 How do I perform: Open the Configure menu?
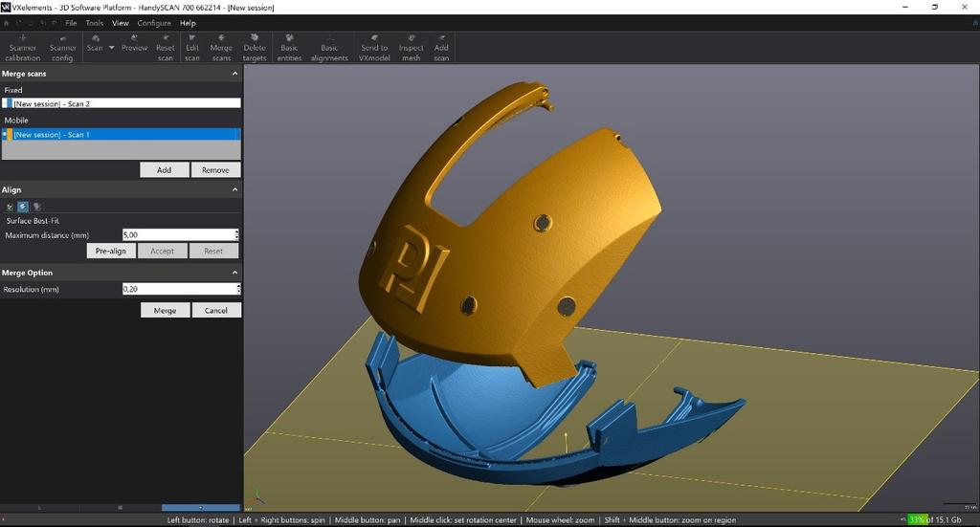click(x=154, y=23)
